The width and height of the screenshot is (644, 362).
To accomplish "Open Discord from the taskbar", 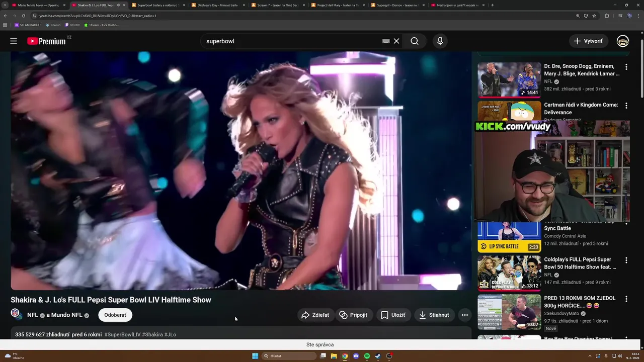I will pyautogui.click(x=356, y=356).
